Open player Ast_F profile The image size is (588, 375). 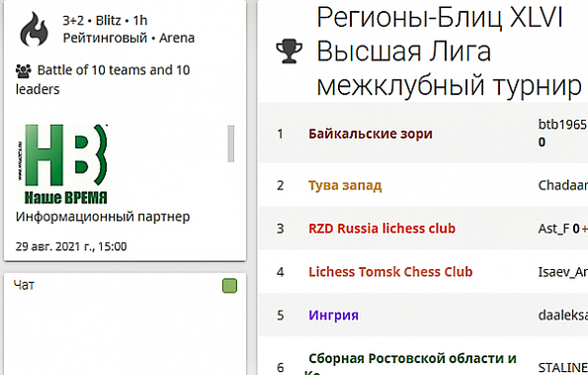click(553, 229)
